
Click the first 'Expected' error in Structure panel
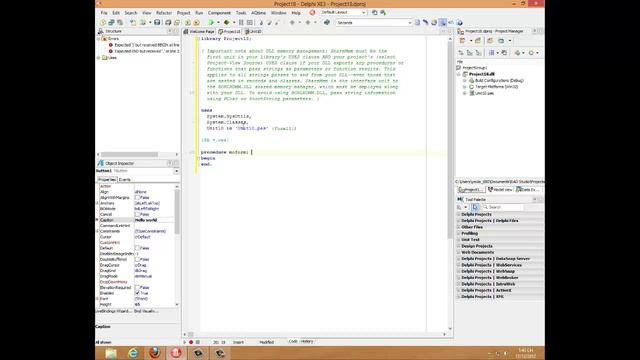point(146,45)
